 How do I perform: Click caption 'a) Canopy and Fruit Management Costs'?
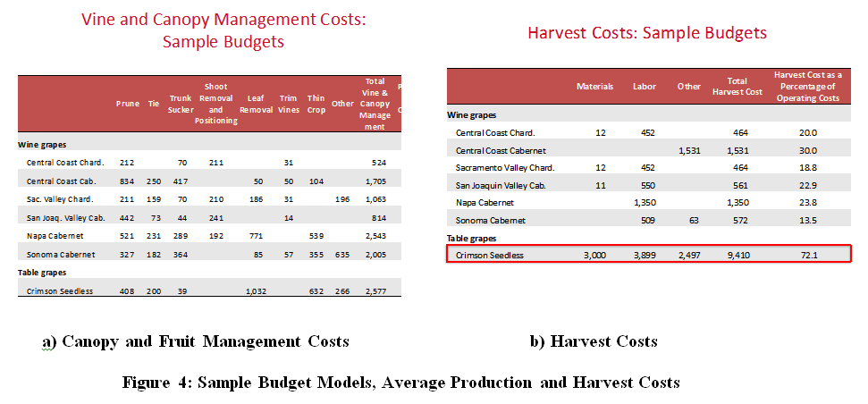[196, 341]
